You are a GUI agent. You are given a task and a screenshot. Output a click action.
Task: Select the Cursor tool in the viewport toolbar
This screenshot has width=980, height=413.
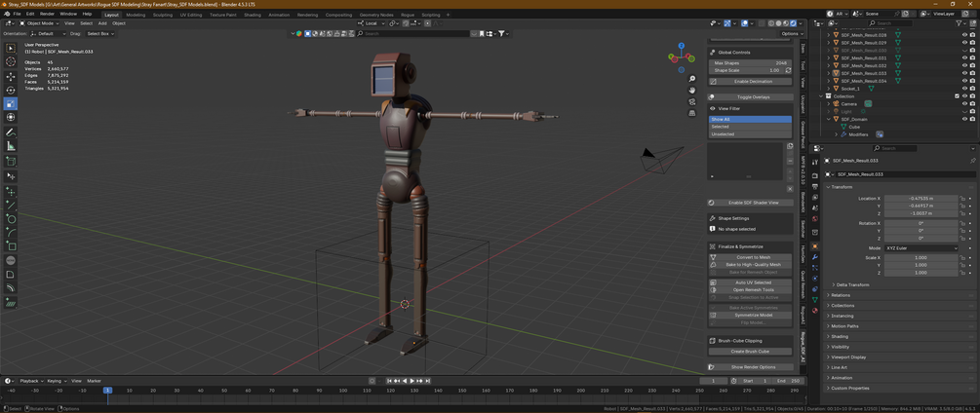coord(11,62)
